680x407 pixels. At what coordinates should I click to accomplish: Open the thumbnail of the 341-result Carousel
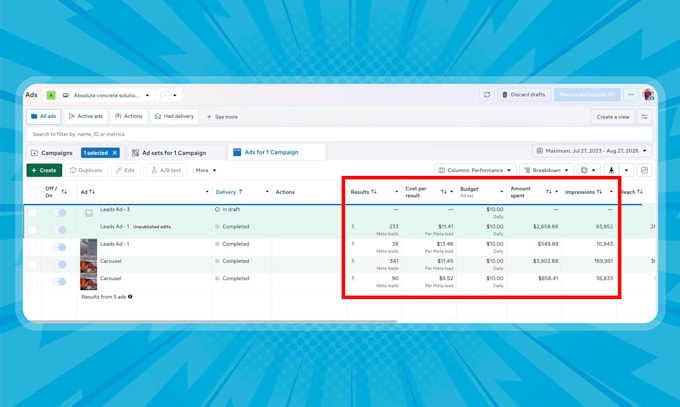coord(88,264)
